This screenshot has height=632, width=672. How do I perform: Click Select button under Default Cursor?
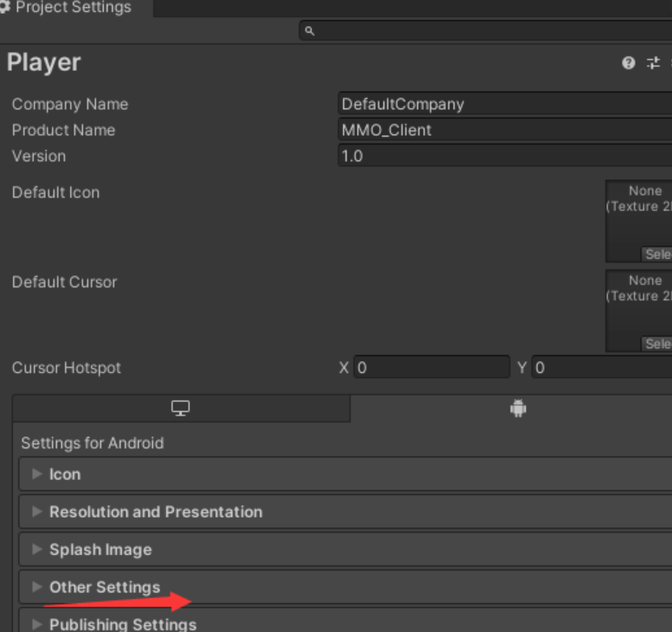tap(656, 344)
